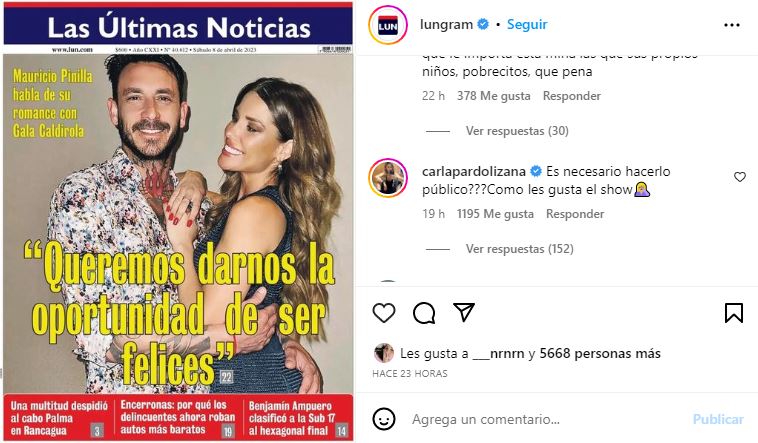The image size is (758, 443).
Task: Open the three-dot more options menu
Action: tap(732, 25)
